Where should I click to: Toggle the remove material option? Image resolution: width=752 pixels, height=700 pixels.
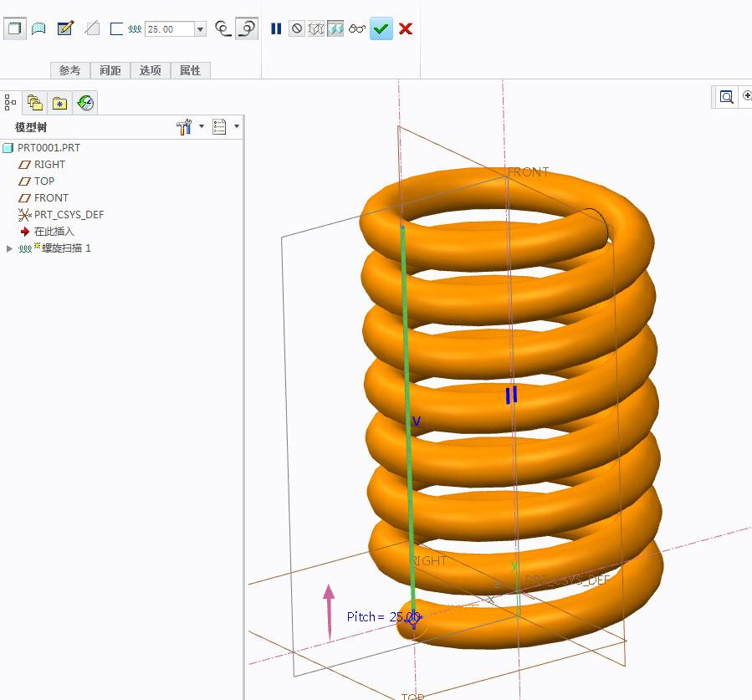pyautogui.click(x=92, y=28)
